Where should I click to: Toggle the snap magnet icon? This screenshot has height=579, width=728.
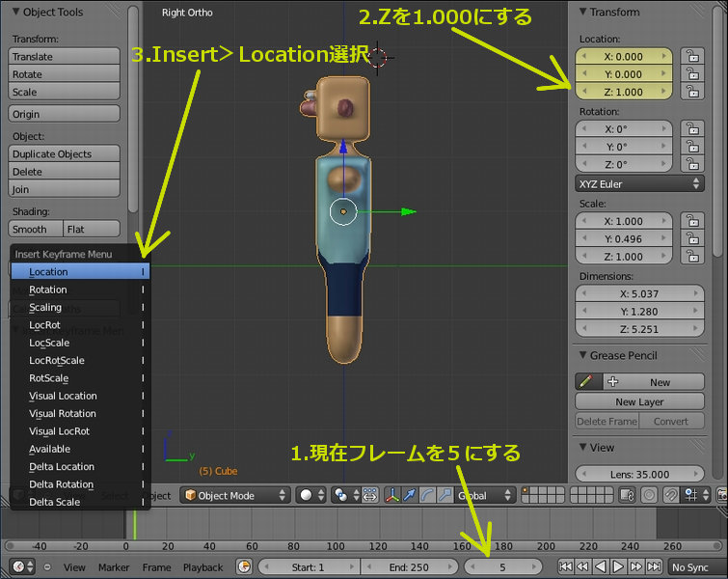point(670,495)
